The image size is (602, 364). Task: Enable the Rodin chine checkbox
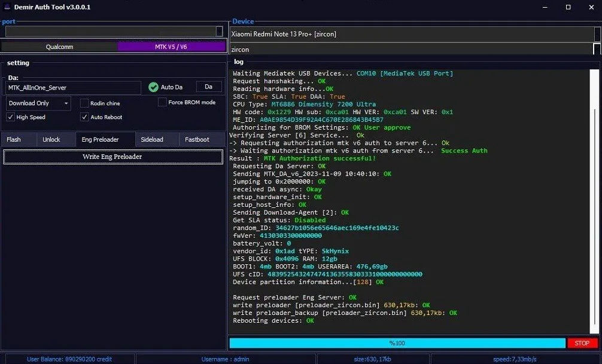click(x=84, y=103)
